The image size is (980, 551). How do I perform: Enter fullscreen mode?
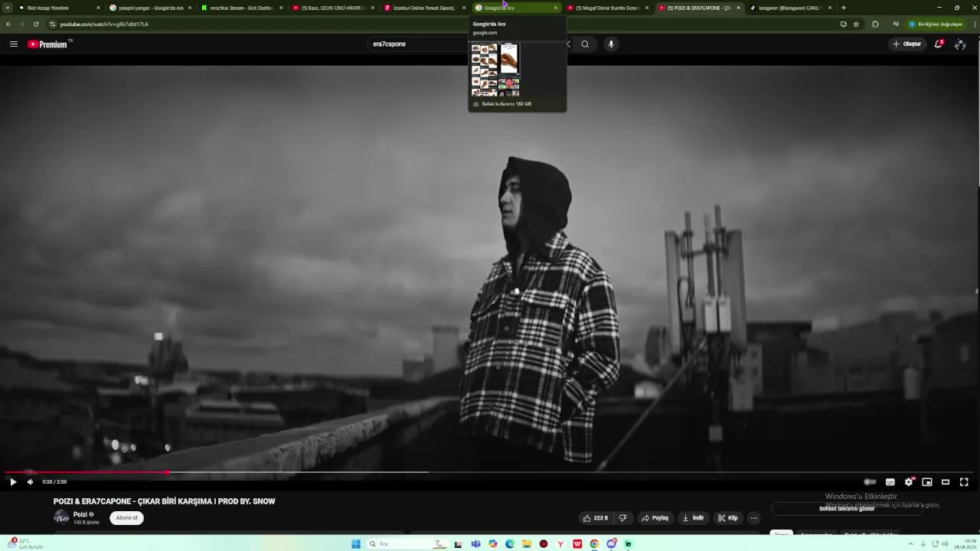(x=964, y=481)
